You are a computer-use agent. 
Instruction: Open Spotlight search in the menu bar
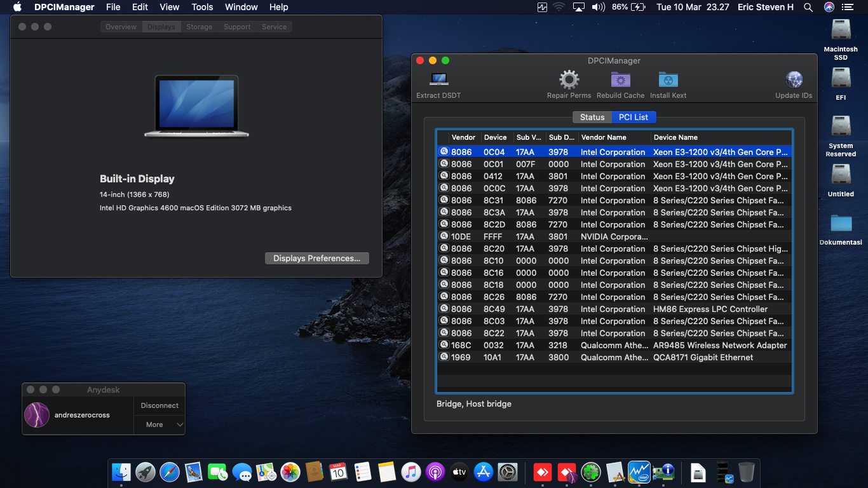coord(808,7)
